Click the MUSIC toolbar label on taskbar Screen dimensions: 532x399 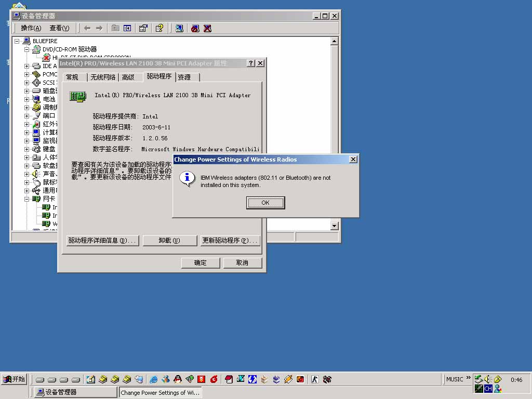[455, 379]
